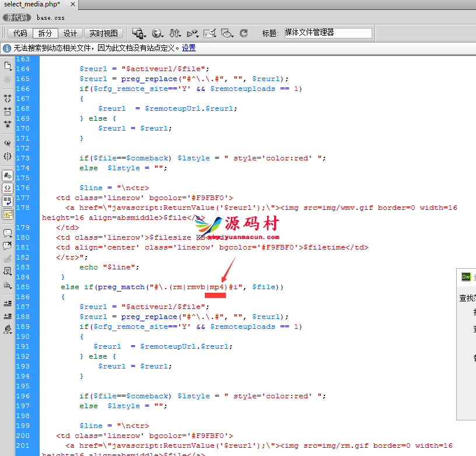Viewport: 476px width, 456px height.
Task: Click the Select Parent Tag icon
Action: coord(8,143)
